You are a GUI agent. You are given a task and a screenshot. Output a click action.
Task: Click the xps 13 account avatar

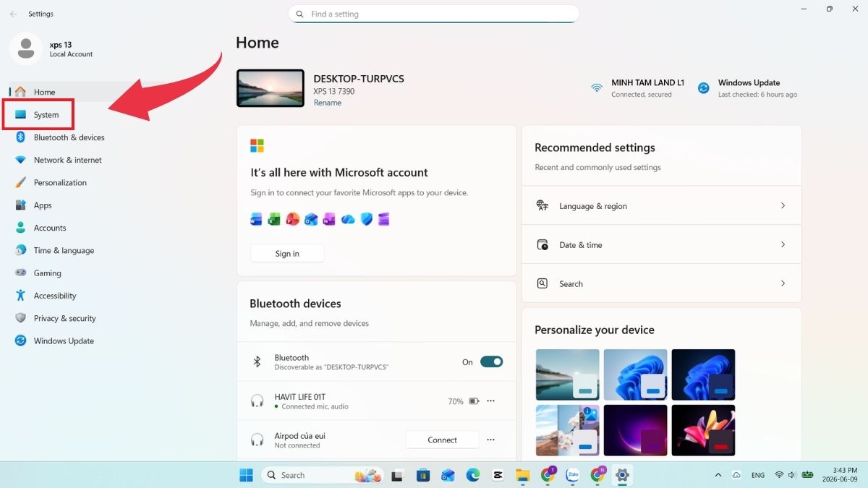pyautogui.click(x=26, y=48)
